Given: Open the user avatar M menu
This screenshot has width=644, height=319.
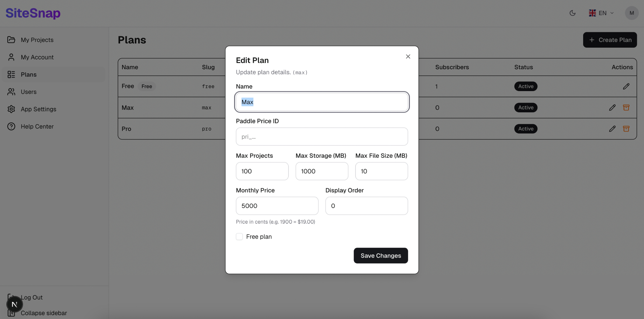Looking at the screenshot, I should [631, 13].
